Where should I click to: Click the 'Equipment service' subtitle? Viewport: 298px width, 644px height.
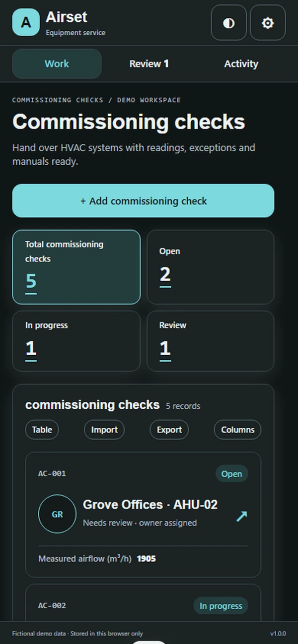[75, 33]
